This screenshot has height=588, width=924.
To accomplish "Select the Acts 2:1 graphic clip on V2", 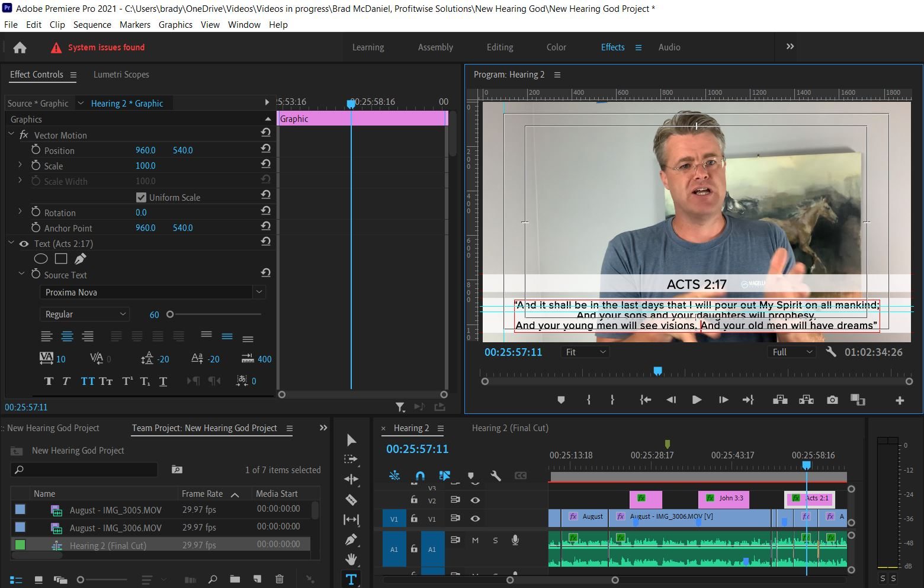I will [810, 498].
